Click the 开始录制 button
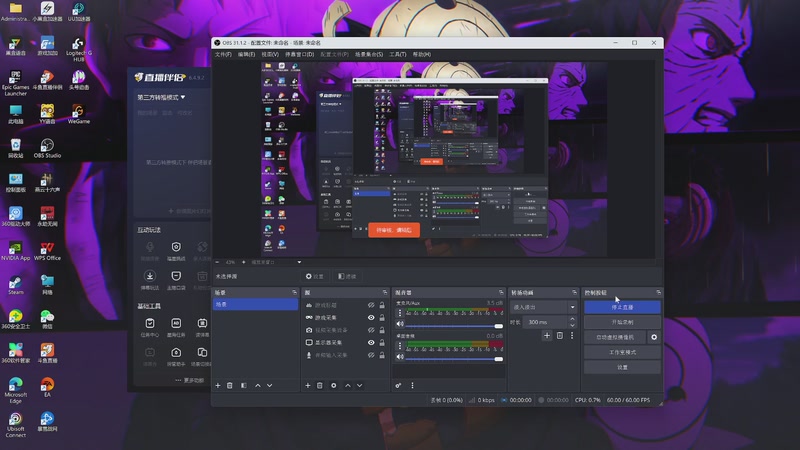Viewport: 800px width, 450px height. coord(622,322)
